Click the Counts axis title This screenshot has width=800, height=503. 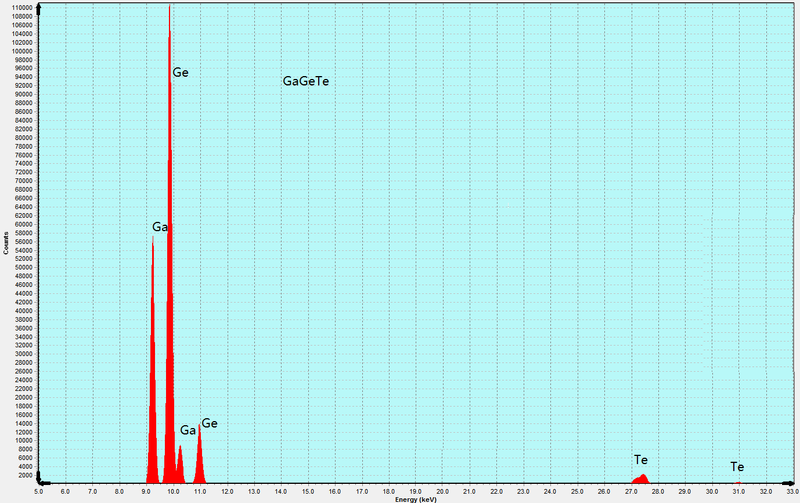5,247
